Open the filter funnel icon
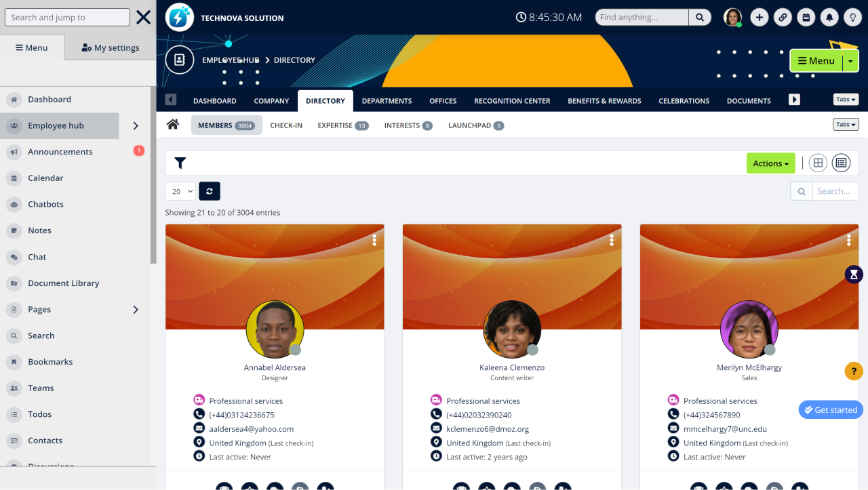The height and width of the screenshot is (490, 868). 180,163
